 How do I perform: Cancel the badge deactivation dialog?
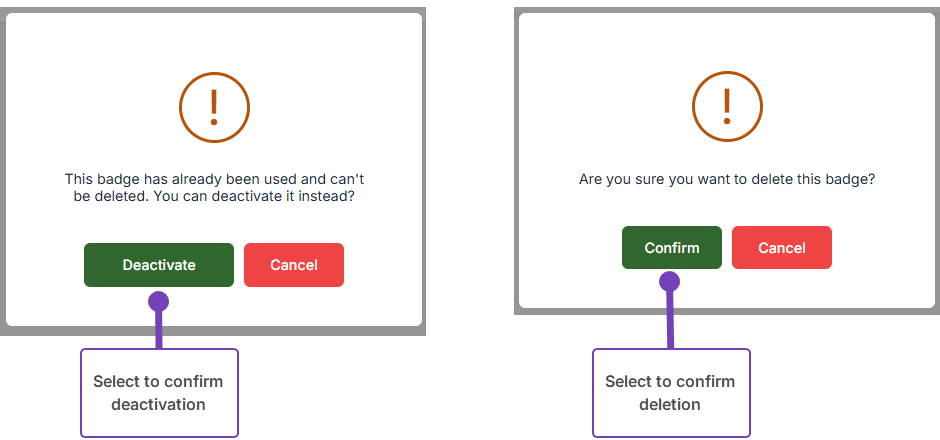click(x=294, y=265)
